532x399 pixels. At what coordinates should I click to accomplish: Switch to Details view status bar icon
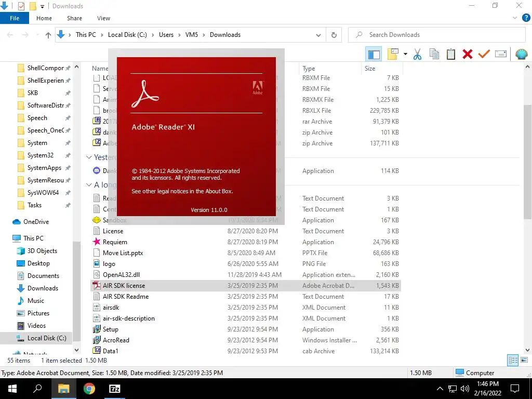[513, 360]
